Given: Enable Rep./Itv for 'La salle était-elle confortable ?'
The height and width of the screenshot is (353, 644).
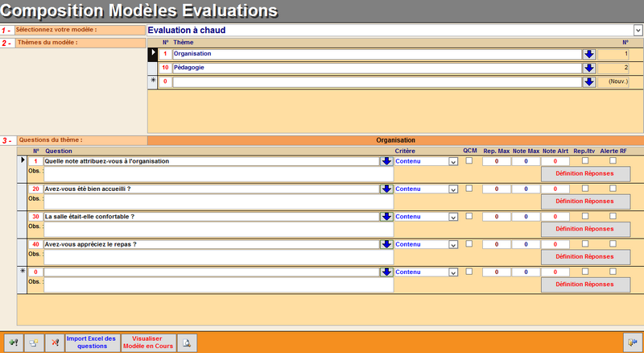Looking at the screenshot, I should tap(585, 216).
